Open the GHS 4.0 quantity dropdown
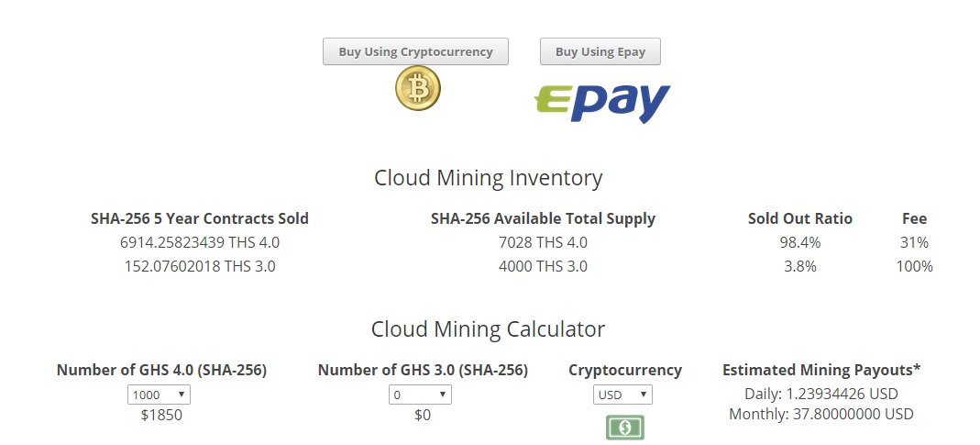The image size is (980, 445). (159, 395)
